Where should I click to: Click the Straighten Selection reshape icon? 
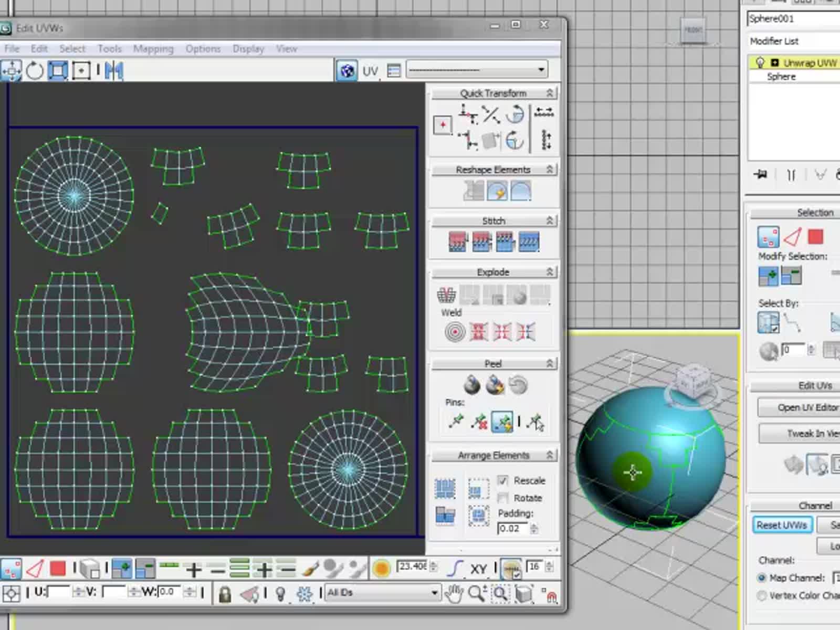pos(474,191)
